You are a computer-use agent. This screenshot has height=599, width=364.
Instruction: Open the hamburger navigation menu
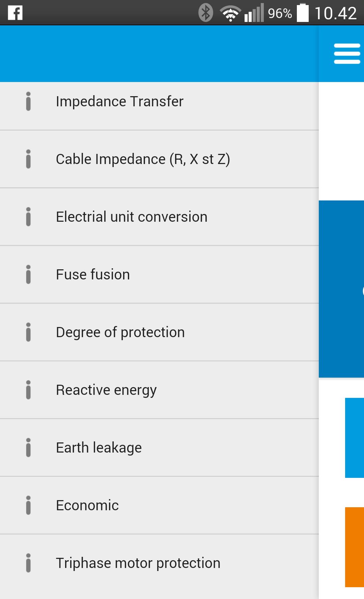[x=346, y=53]
